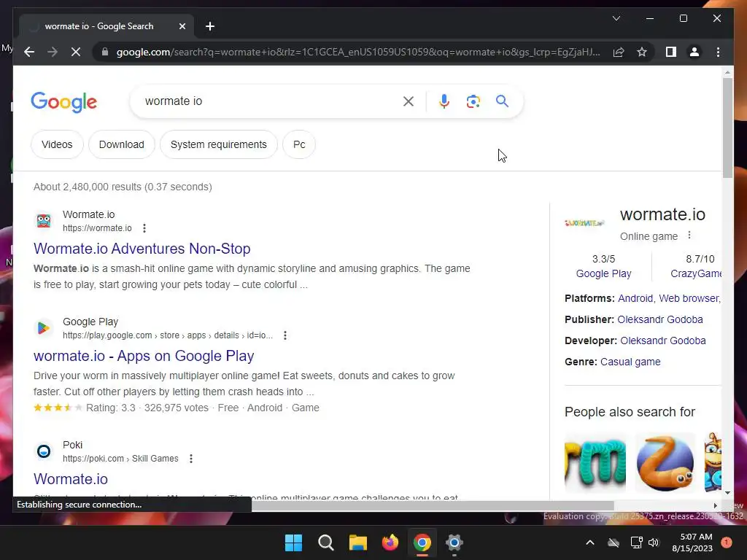This screenshot has height=560, width=747.
Task: Go back using the browser back arrow
Action: [x=29, y=52]
